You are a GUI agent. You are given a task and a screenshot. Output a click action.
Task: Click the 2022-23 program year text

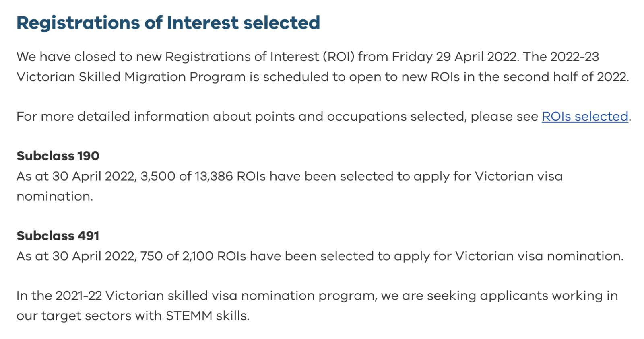pyautogui.click(x=575, y=57)
